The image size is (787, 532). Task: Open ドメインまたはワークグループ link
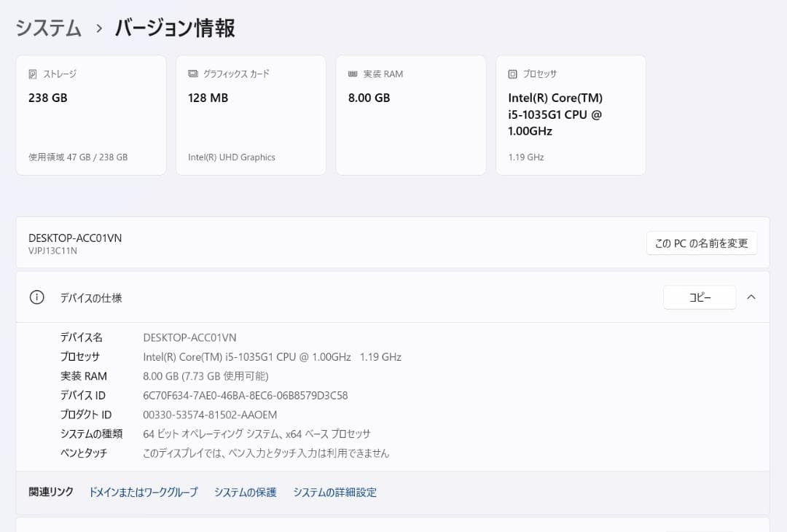[142, 492]
